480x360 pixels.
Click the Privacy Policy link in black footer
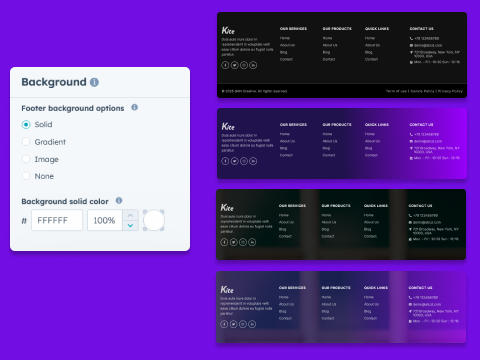[450, 91]
